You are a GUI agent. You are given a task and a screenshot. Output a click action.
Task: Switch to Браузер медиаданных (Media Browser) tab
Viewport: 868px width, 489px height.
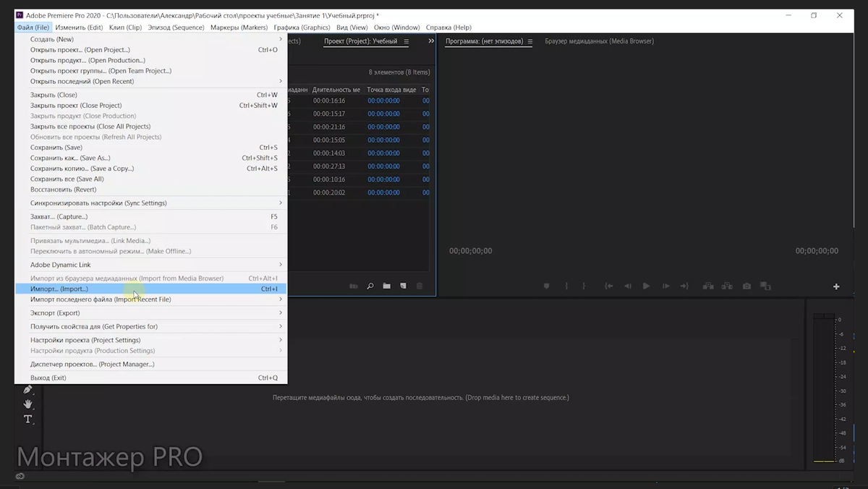pos(599,41)
